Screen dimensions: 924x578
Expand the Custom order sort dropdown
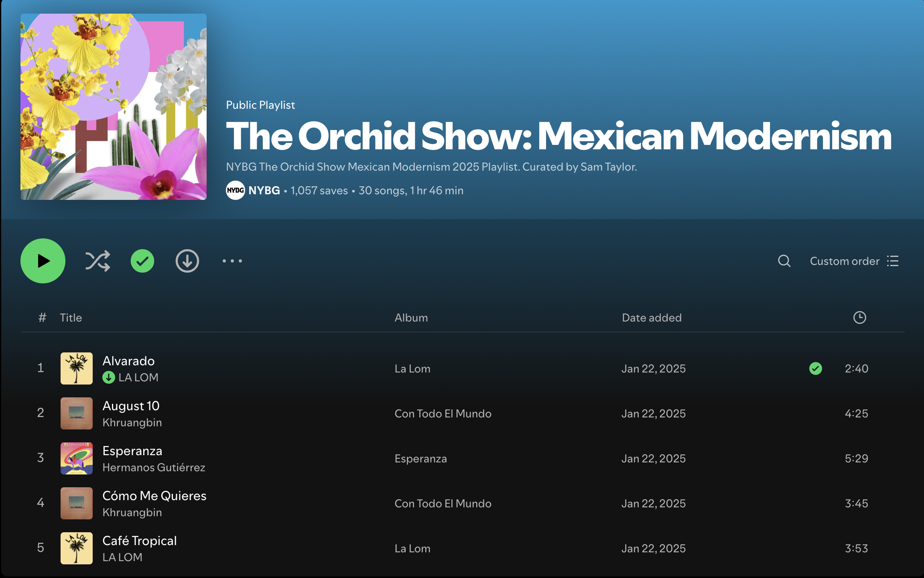click(x=845, y=261)
